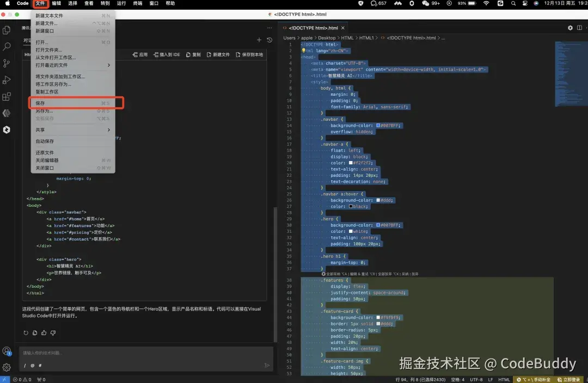The width and height of the screenshot is (588, 383).
Task: Open the Explorer view in the activity bar
Action: click(x=7, y=30)
